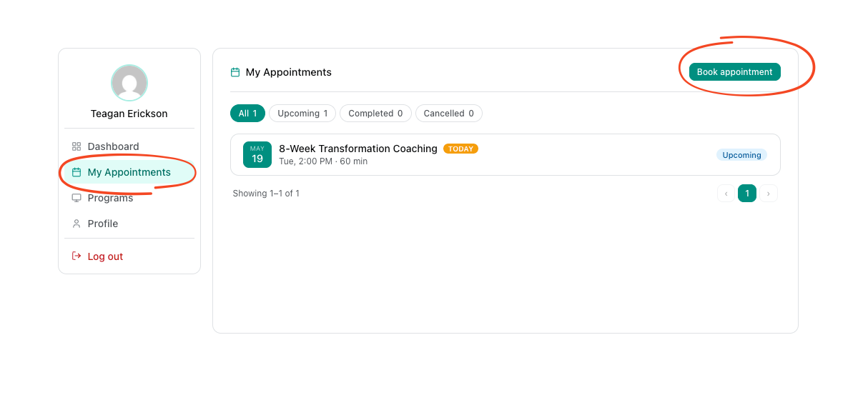Open the 8-Week Transformation Coaching appointment
Viewport: 868px width, 405px height.
click(505, 154)
